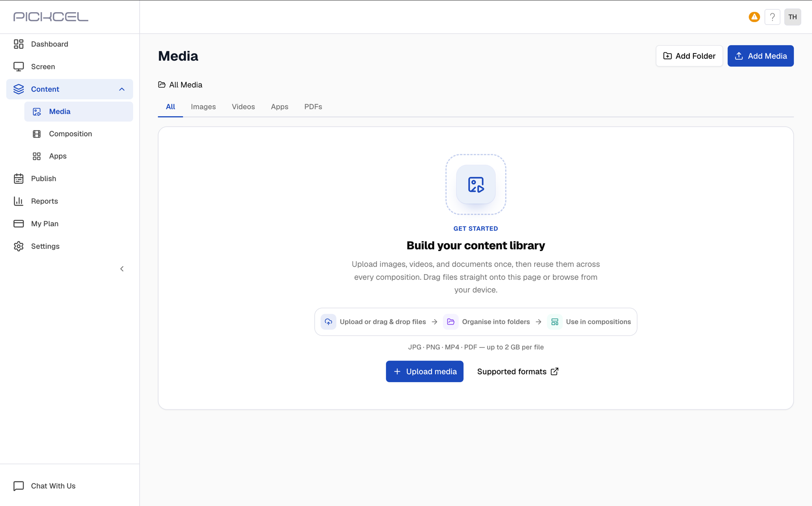Select the Media sidebar item

[x=78, y=111]
